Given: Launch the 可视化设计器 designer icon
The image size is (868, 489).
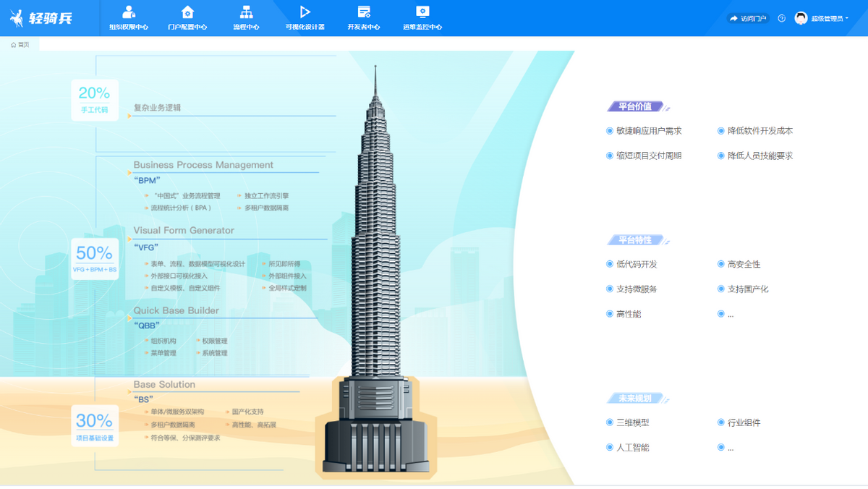Looking at the screenshot, I should tap(305, 12).
